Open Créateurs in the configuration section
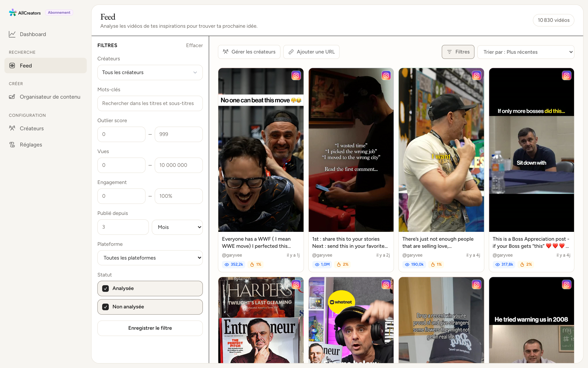 46,128
